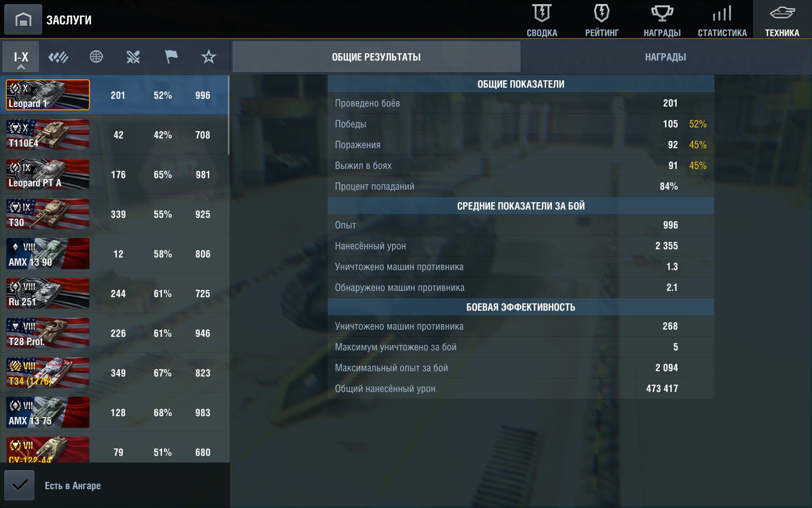Click the T110E4 battle count 42
Viewport: 812px width, 508px height.
118,135
